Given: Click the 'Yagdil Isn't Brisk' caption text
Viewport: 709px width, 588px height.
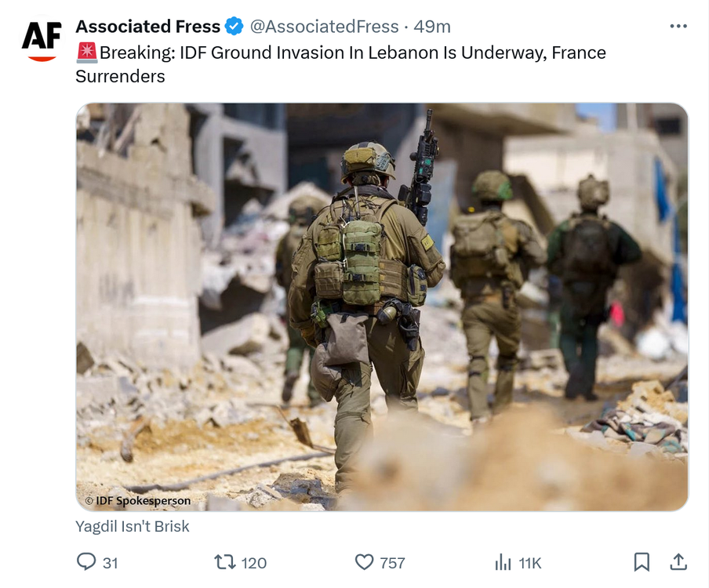Looking at the screenshot, I should pos(132,527).
